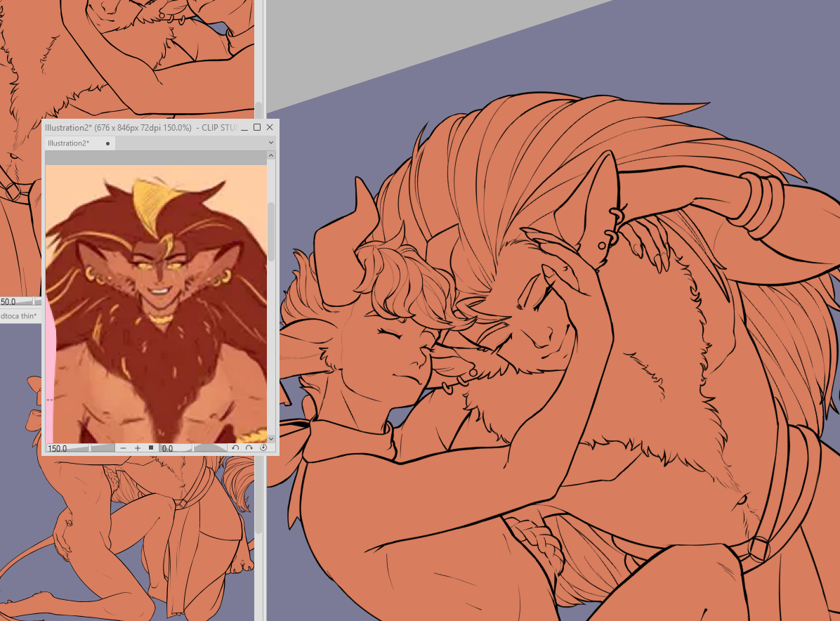Image resolution: width=840 pixels, height=621 pixels.
Task: Select the 'dtoca thin*' canvas tab
Action: coord(19,316)
